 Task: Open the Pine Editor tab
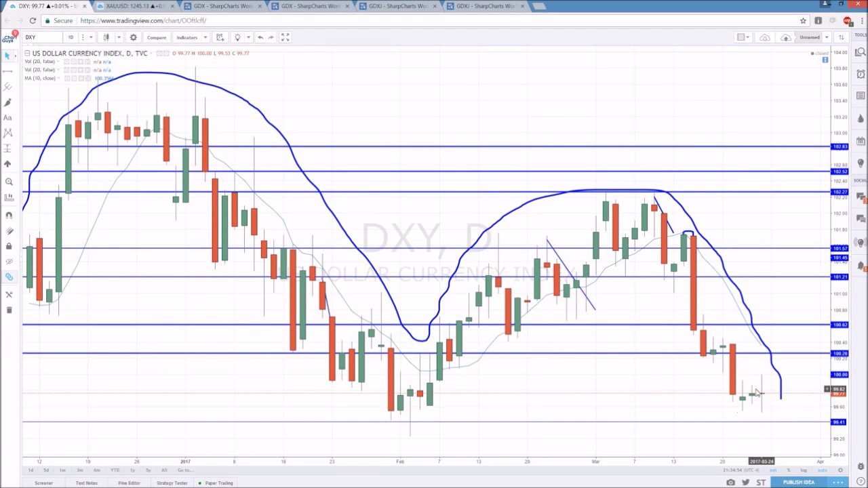(x=129, y=483)
